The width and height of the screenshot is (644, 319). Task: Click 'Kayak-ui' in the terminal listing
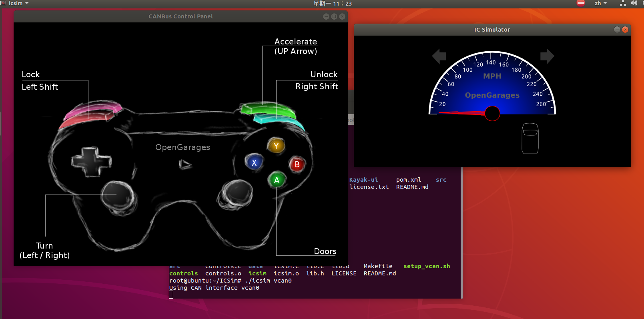[363, 180]
